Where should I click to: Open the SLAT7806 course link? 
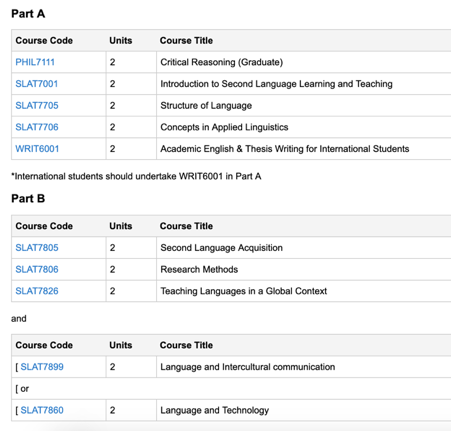pos(37,270)
